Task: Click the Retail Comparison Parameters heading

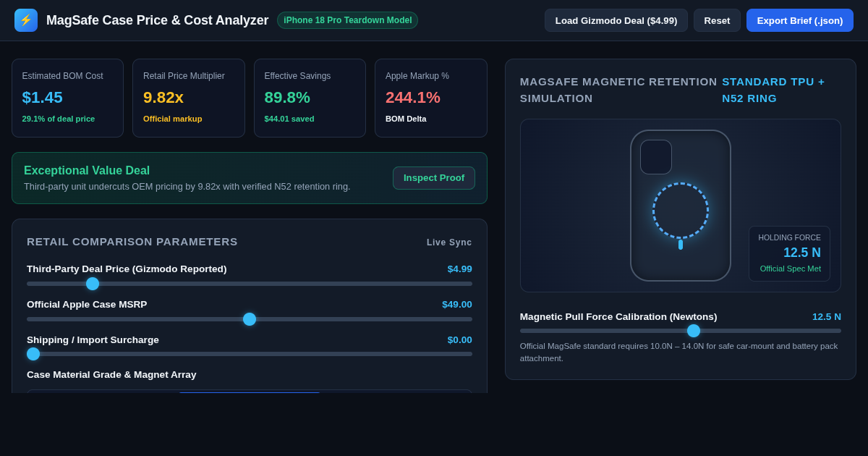Action: click(132, 242)
